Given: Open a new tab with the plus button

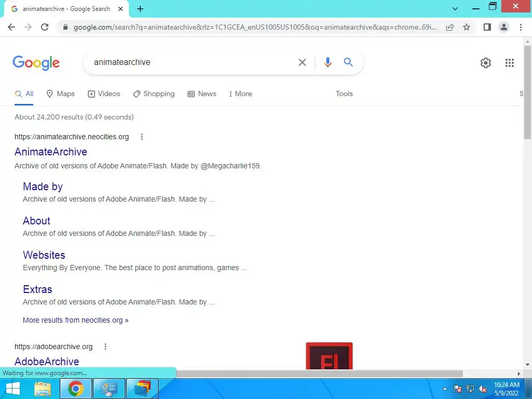Looking at the screenshot, I should coord(140,9).
